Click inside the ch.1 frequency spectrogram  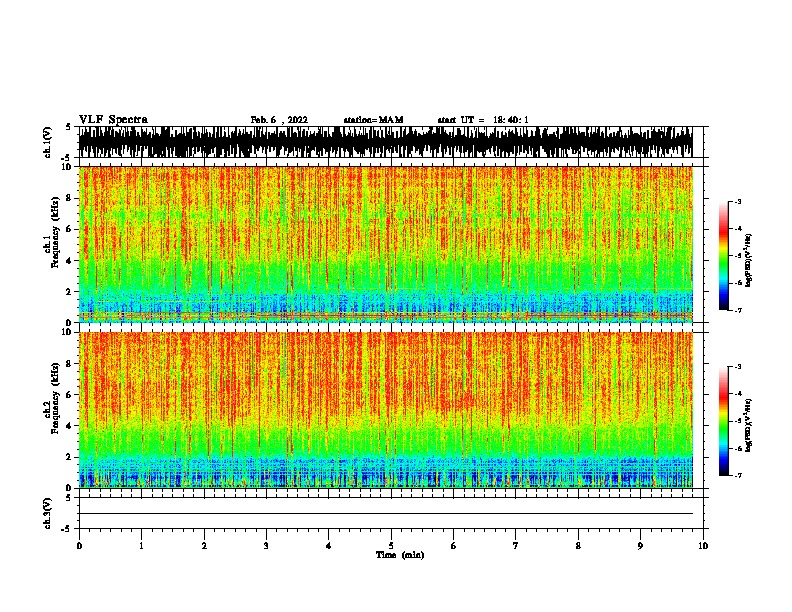tap(386, 244)
